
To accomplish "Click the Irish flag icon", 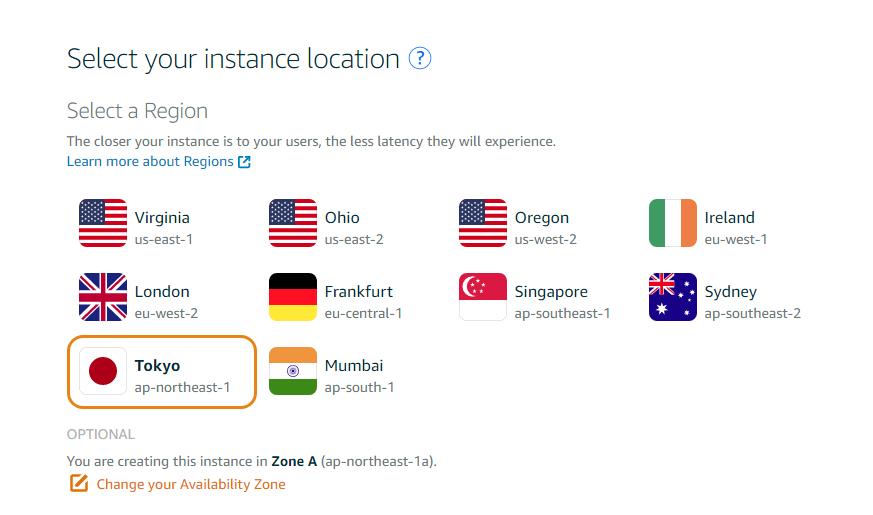I will point(673,223).
